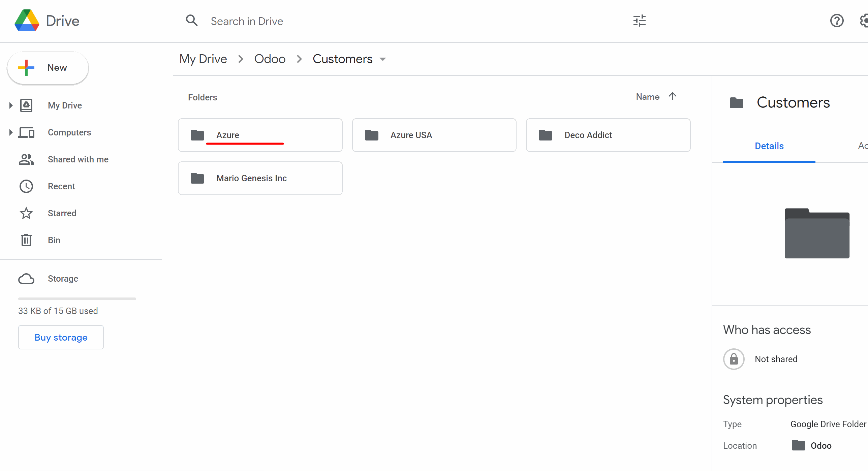Click the Storage cloud icon
The image size is (868, 471).
[x=26, y=279]
